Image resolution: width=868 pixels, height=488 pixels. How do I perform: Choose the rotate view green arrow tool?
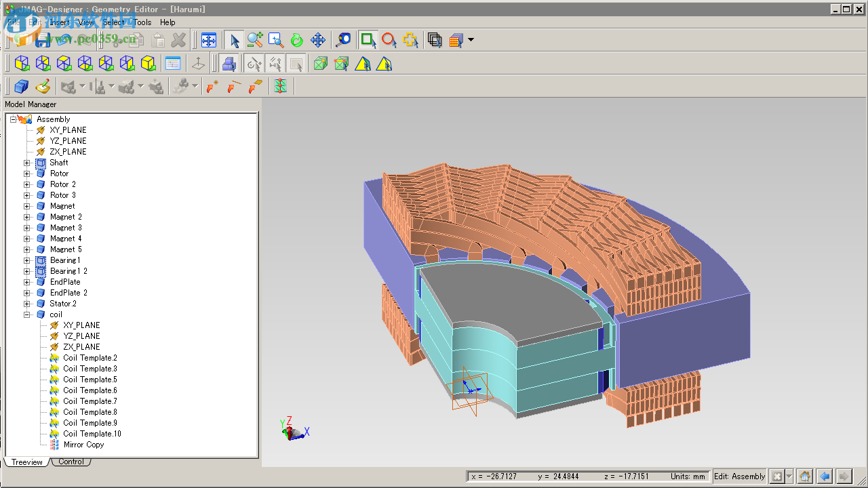tap(297, 40)
